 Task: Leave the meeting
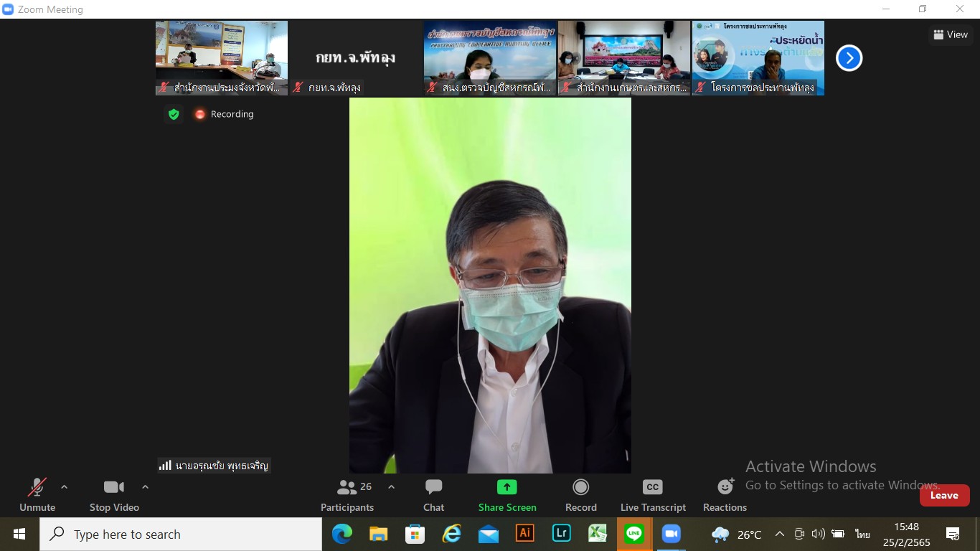tap(944, 495)
